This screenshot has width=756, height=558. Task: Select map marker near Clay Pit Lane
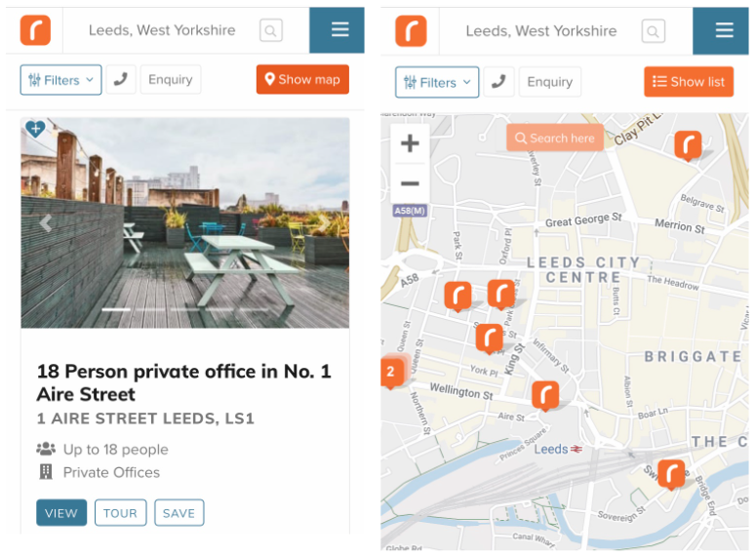click(x=688, y=144)
